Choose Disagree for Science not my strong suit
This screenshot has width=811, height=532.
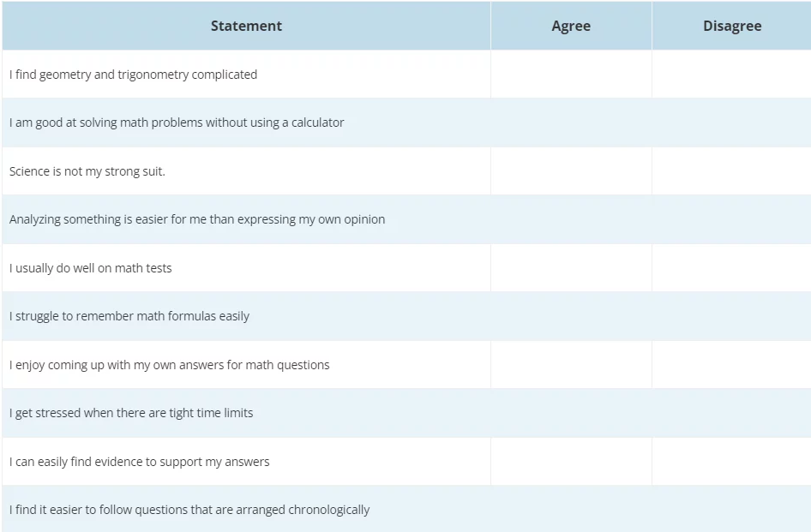731,171
